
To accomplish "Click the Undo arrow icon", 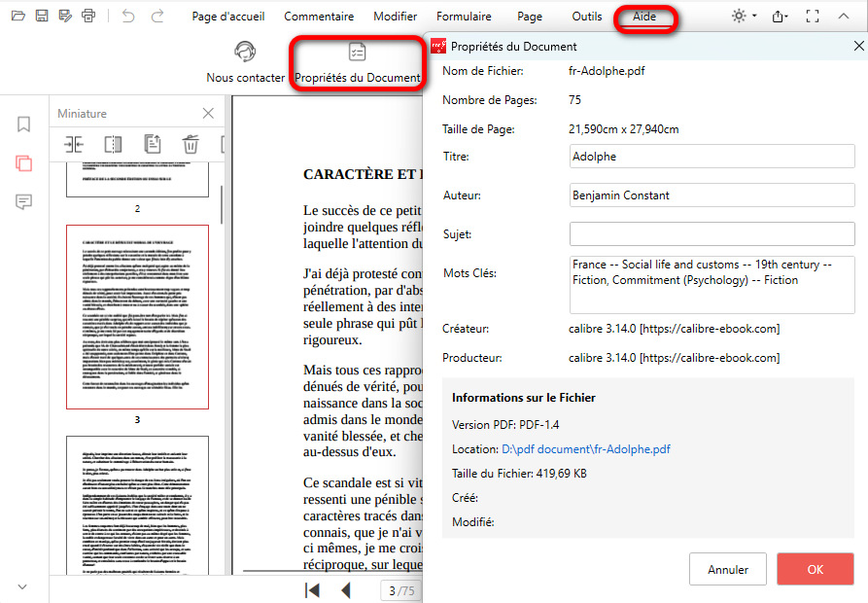I will (129, 16).
